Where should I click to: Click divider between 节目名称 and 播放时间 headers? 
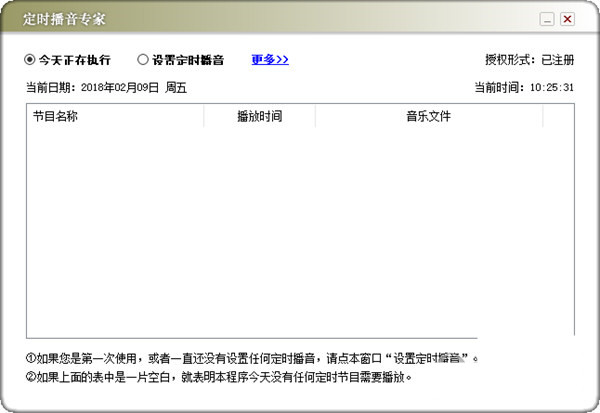(203, 117)
